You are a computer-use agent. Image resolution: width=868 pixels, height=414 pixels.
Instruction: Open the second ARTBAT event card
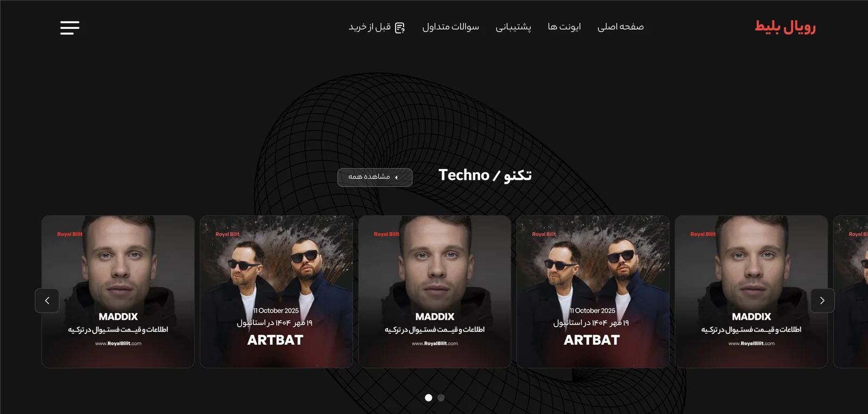pyautogui.click(x=593, y=292)
